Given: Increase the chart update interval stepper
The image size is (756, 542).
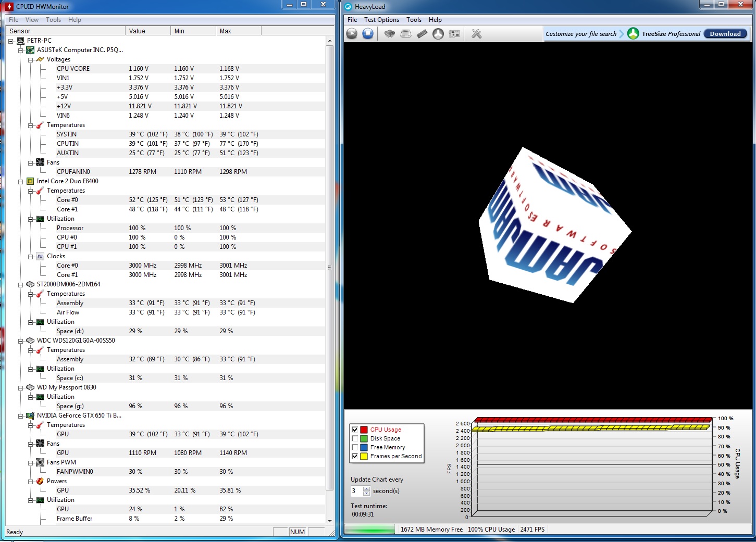Looking at the screenshot, I should point(366,488).
